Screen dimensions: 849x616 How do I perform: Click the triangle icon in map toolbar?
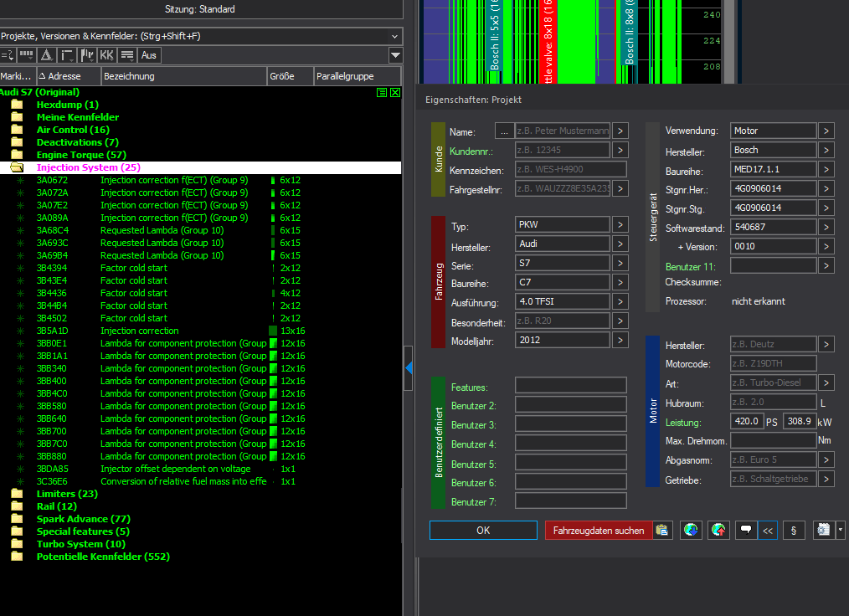(x=47, y=55)
